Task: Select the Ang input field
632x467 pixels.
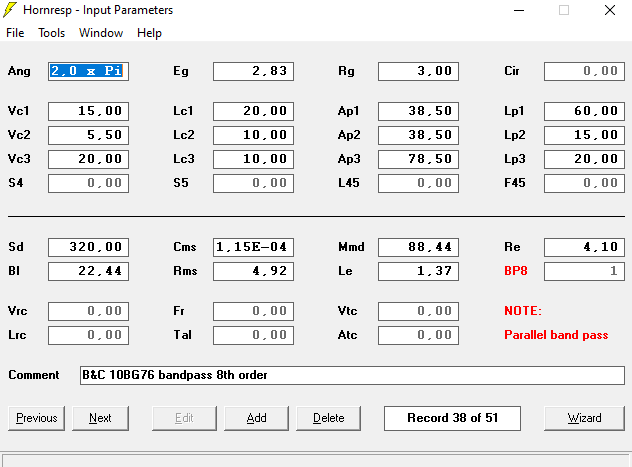Action: pos(88,72)
